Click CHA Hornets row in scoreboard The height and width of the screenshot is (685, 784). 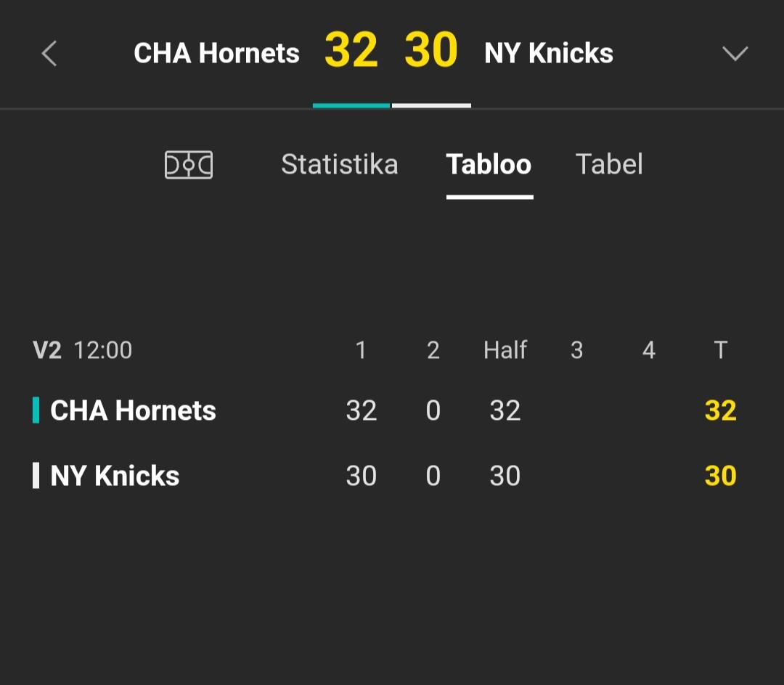(385, 410)
